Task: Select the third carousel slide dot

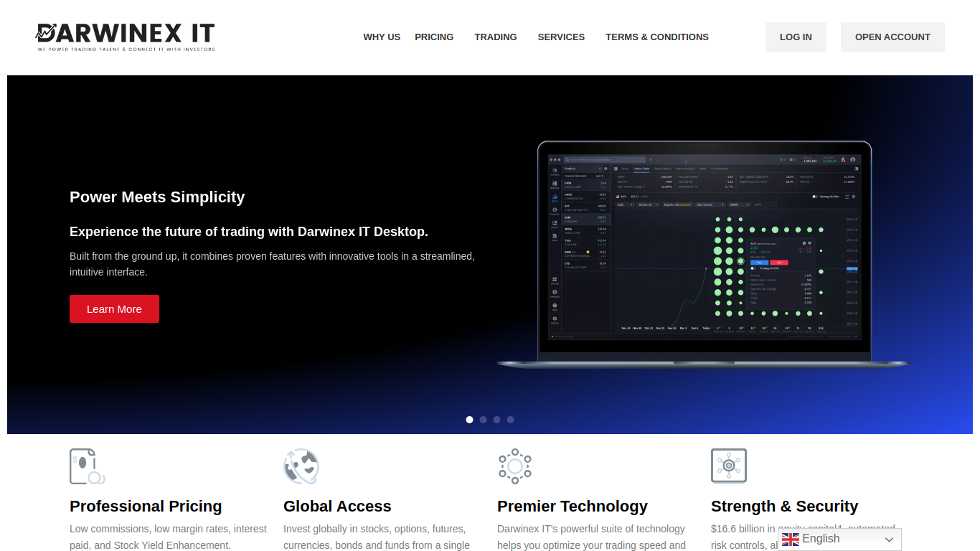Action: (x=497, y=420)
